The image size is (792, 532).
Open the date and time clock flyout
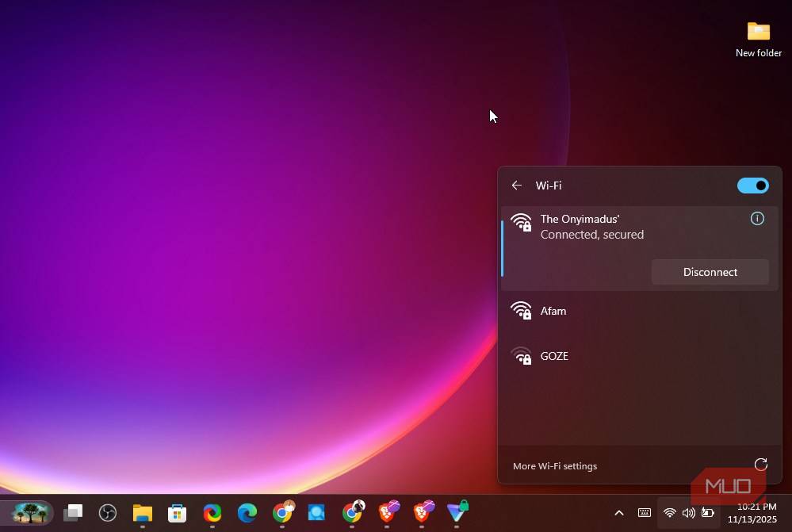tap(756, 513)
